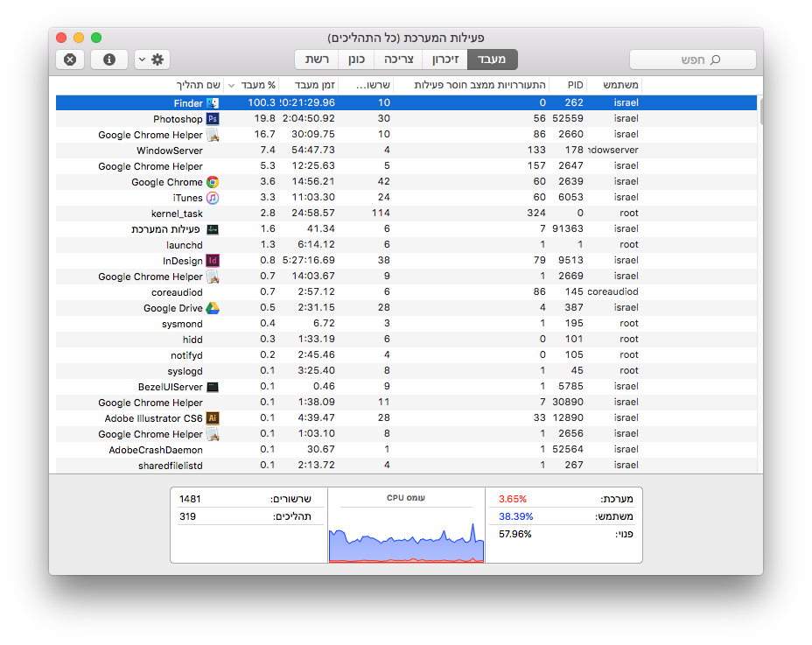Viewport: 812px width, 645px height.
Task: Select the coreaudiod process row
Action: [406, 292]
